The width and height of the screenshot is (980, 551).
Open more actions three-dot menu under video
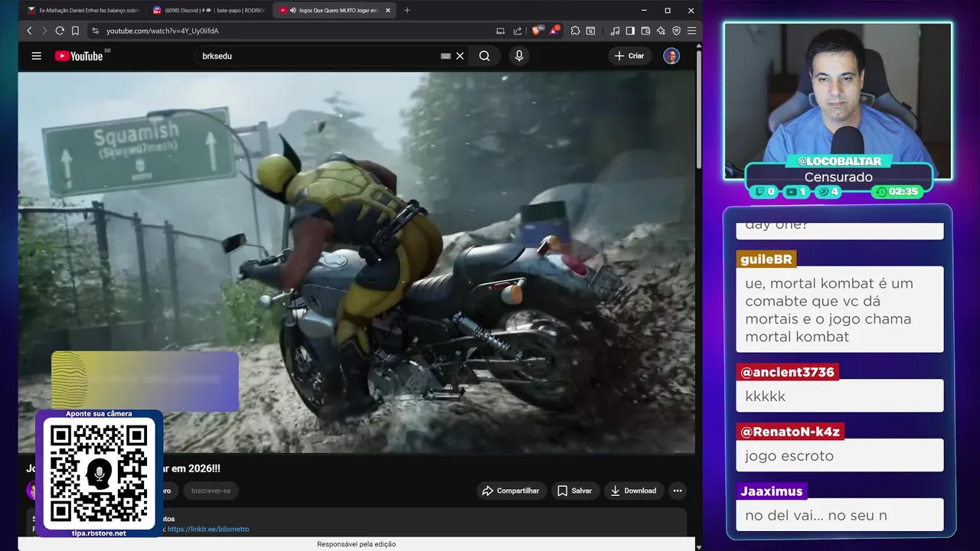677,491
